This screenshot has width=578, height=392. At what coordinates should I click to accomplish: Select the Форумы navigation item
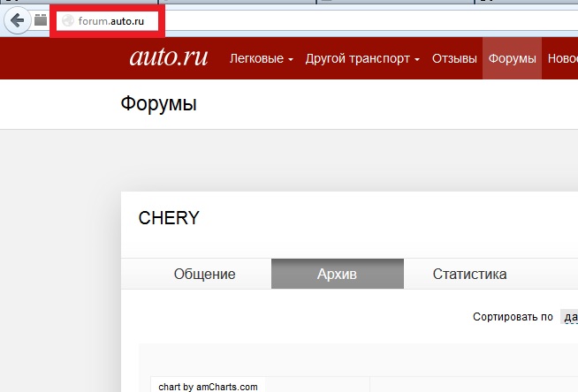point(512,58)
